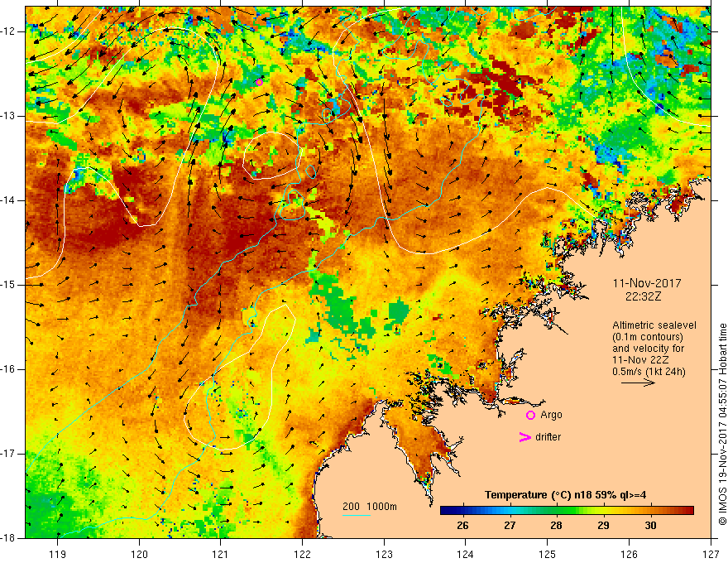
Task: Click the '-12' latitude axis label
Action: [x=8, y=31]
